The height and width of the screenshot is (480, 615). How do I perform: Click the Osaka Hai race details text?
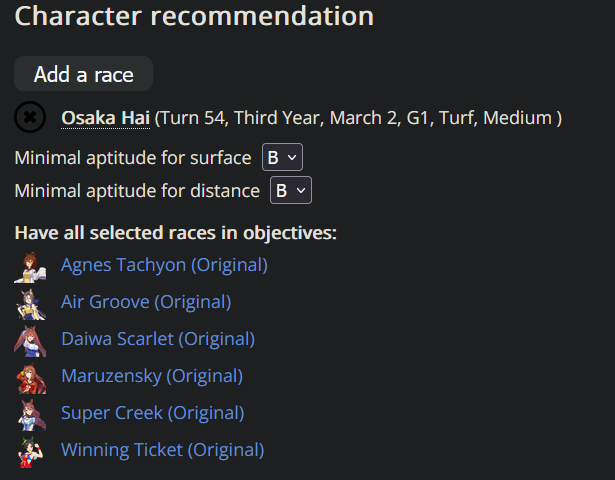pyautogui.click(x=358, y=118)
